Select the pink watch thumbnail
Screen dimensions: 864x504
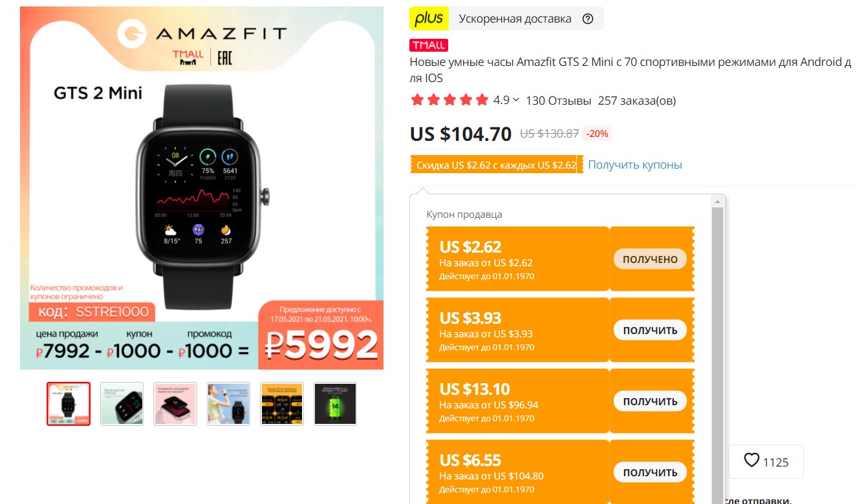[x=175, y=404]
